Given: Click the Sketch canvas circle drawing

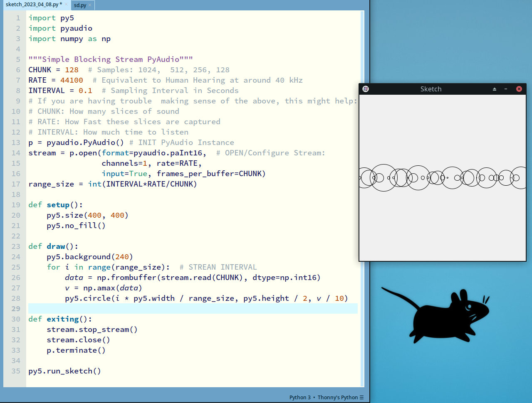Looking at the screenshot, I should [443, 178].
